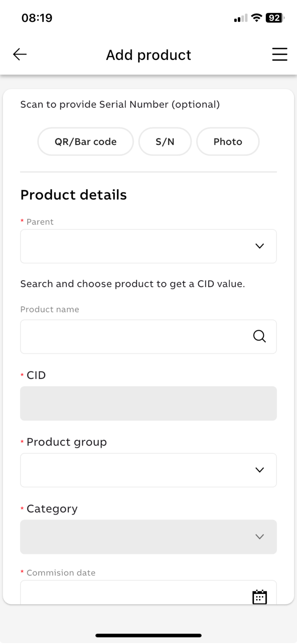Open the Commision date calendar icon
Viewport: 297px width, 644px height.
point(259,597)
